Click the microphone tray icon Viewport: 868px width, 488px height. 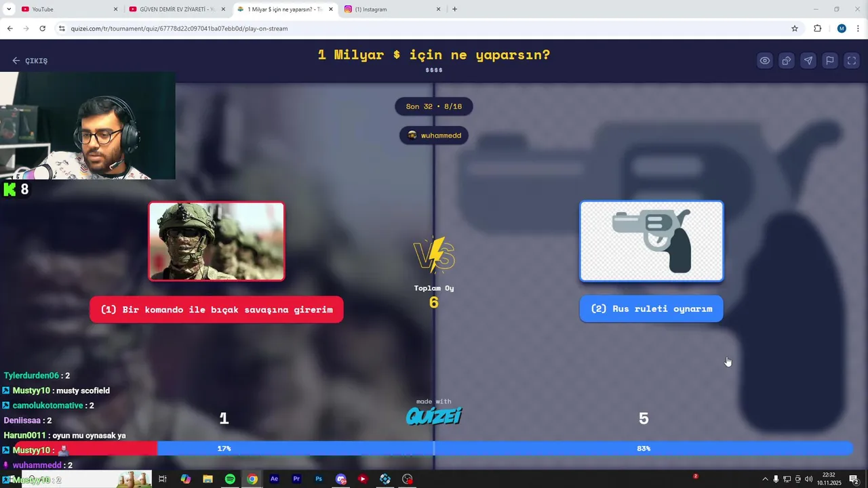coord(776,479)
